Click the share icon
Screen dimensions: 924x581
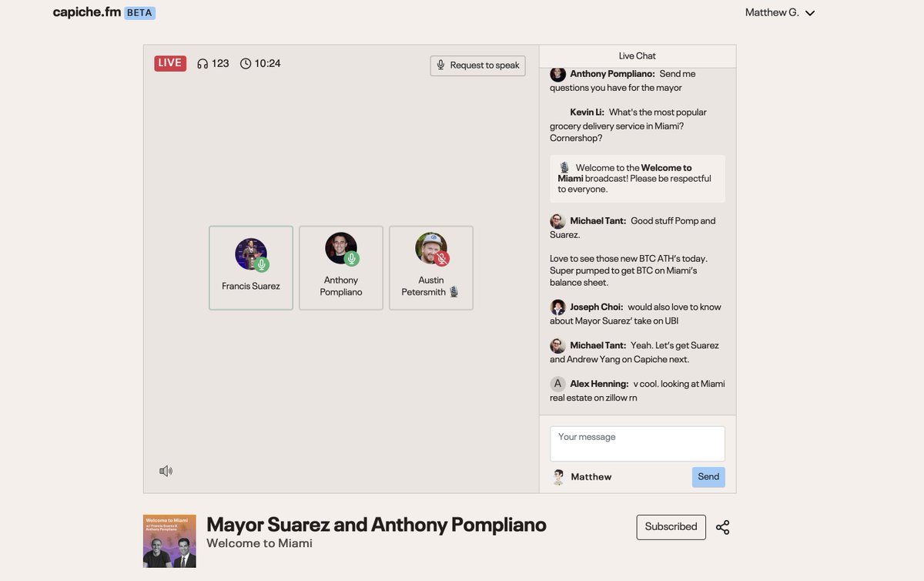coord(722,527)
